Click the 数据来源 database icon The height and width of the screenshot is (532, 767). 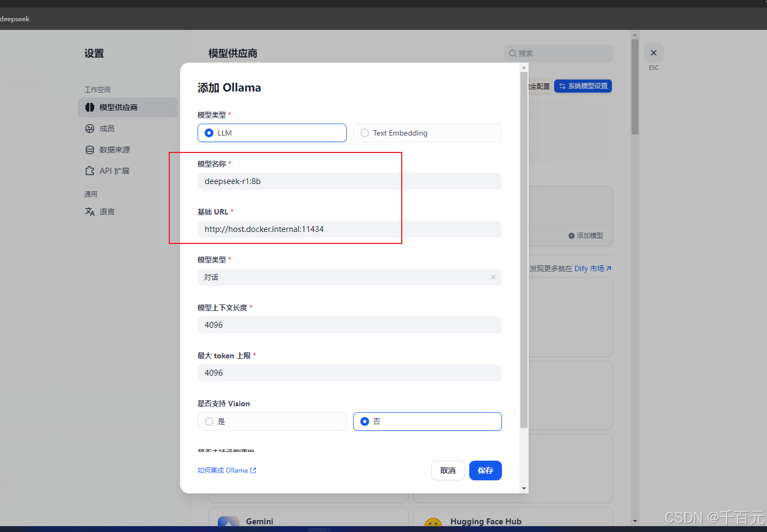point(90,150)
